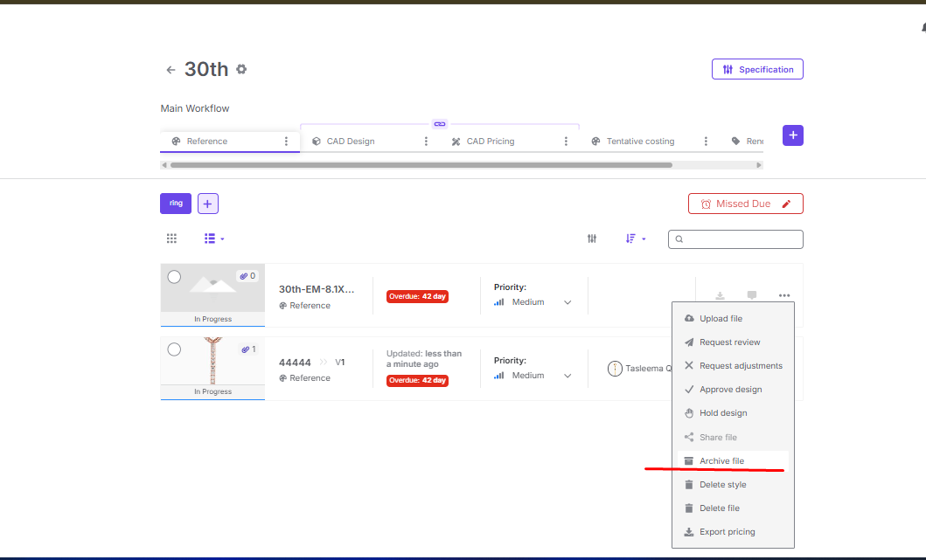
Task: Click download icon on first style row
Action: click(x=720, y=296)
